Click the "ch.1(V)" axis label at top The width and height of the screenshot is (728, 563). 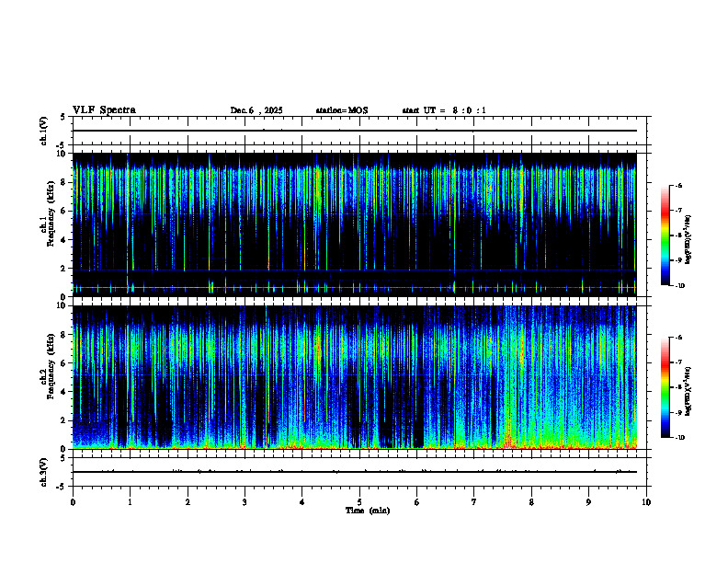point(44,131)
